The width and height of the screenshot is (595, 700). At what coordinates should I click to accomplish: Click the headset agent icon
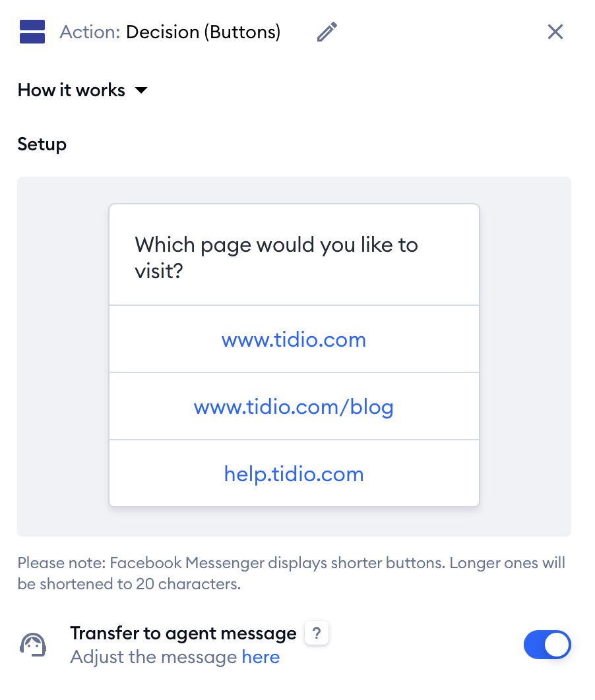pos(33,645)
